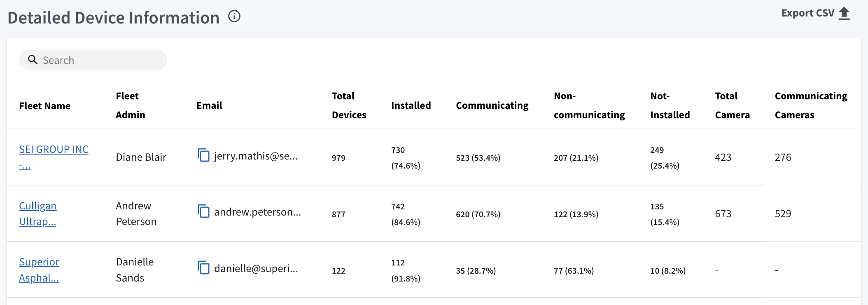This screenshot has height=305, width=868.
Task: Sort by the Total Devices column header
Action: point(349,106)
